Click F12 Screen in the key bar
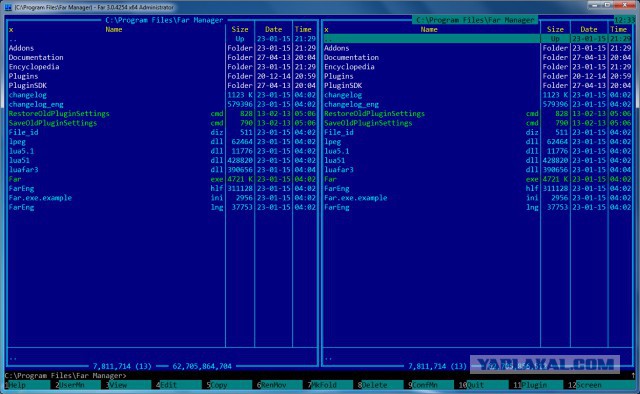 (602, 385)
